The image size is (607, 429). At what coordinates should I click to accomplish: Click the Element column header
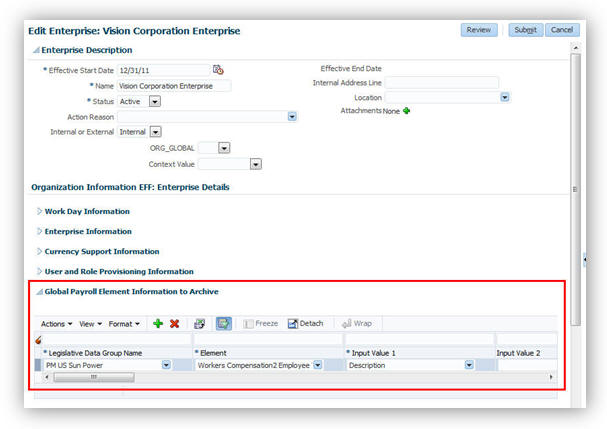[x=213, y=353]
